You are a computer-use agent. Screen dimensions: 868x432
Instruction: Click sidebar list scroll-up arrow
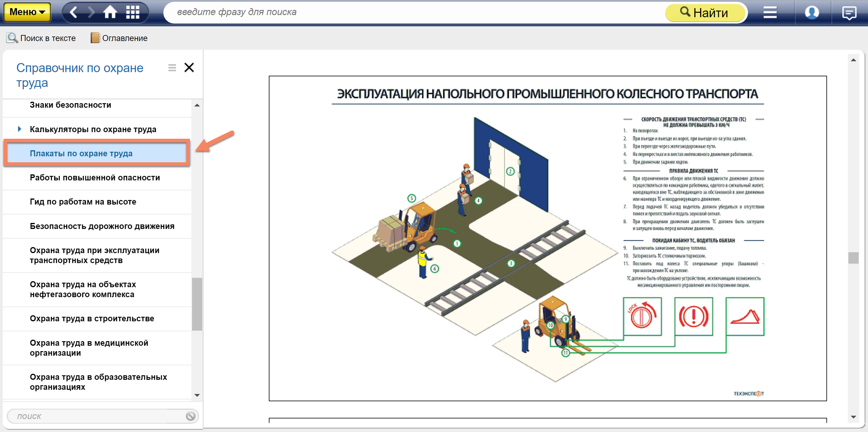(197, 105)
